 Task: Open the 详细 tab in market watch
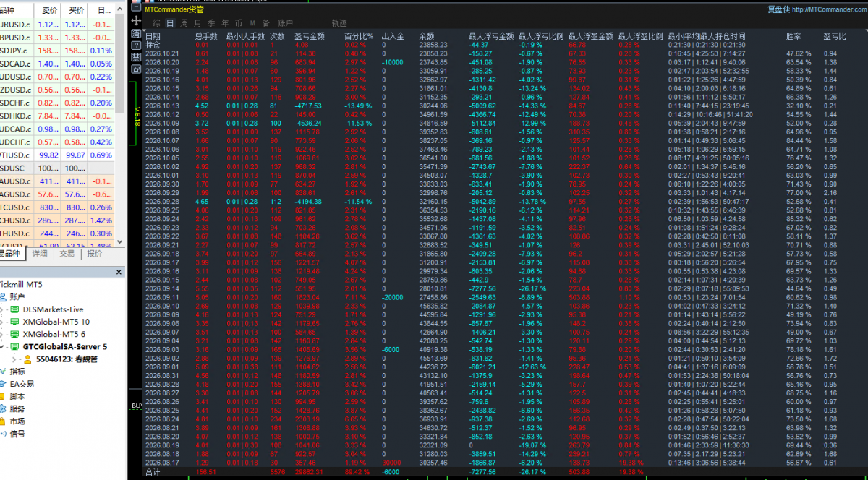click(38, 254)
